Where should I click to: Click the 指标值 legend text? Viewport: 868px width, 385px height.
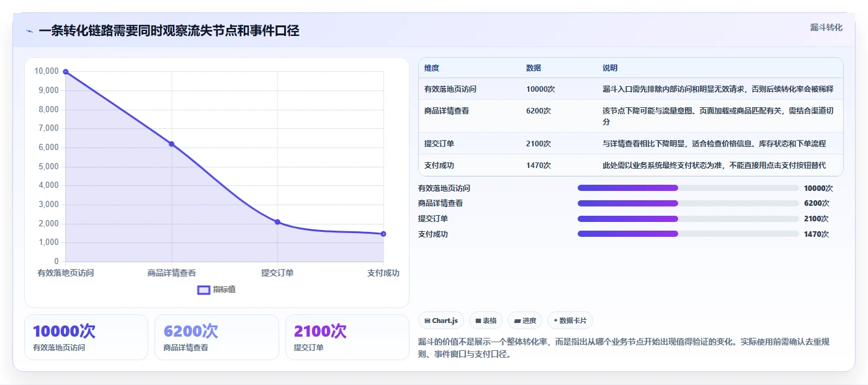pos(225,290)
